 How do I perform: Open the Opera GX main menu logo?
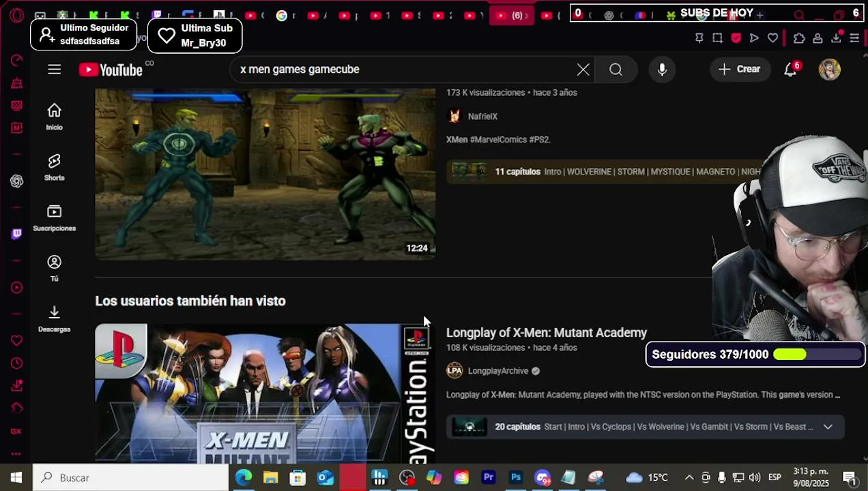pos(16,15)
